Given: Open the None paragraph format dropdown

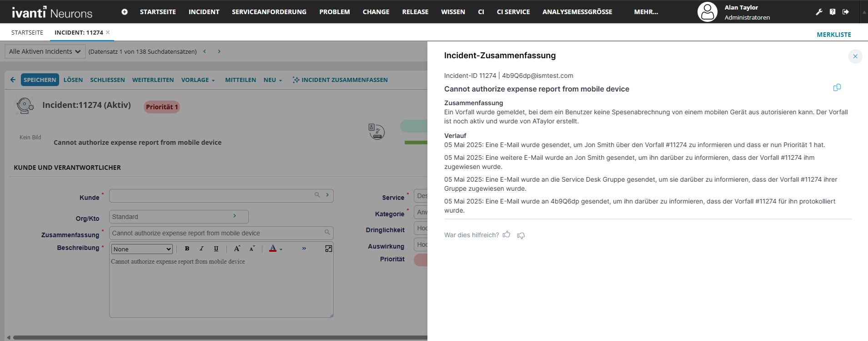Looking at the screenshot, I should click(x=142, y=249).
